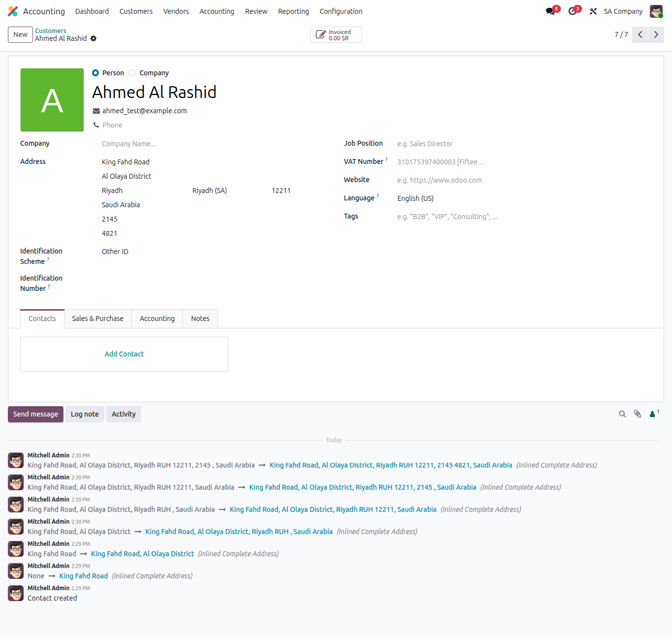This screenshot has height=637, width=672.
Task: Select the Company radio button
Action: [132, 73]
